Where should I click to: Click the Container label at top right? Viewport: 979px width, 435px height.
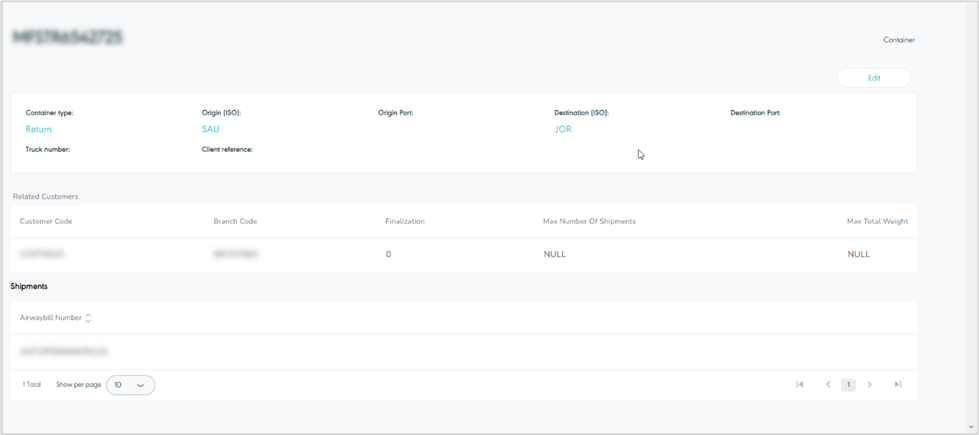click(898, 40)
